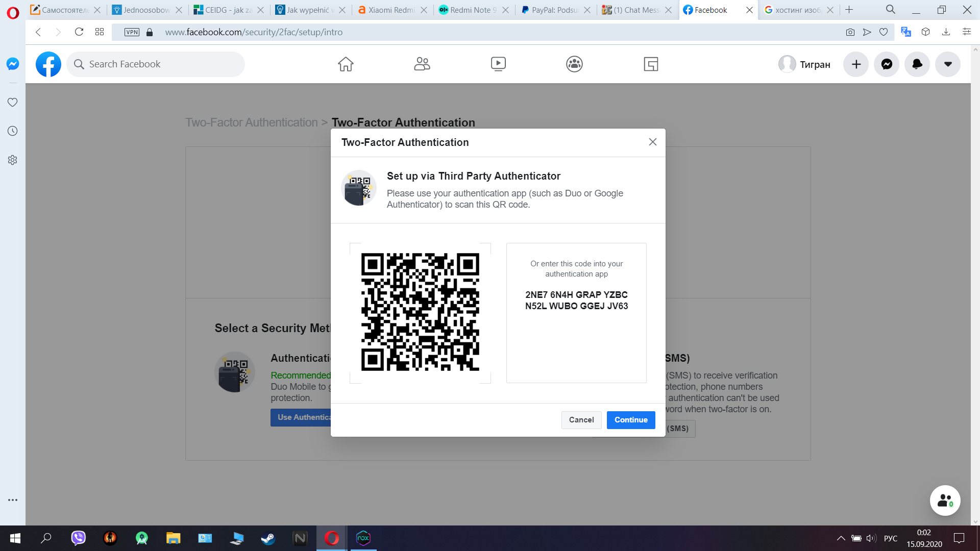Click the volume tray icon
Screen dimensions: 980x551
[x=871, y=538]
